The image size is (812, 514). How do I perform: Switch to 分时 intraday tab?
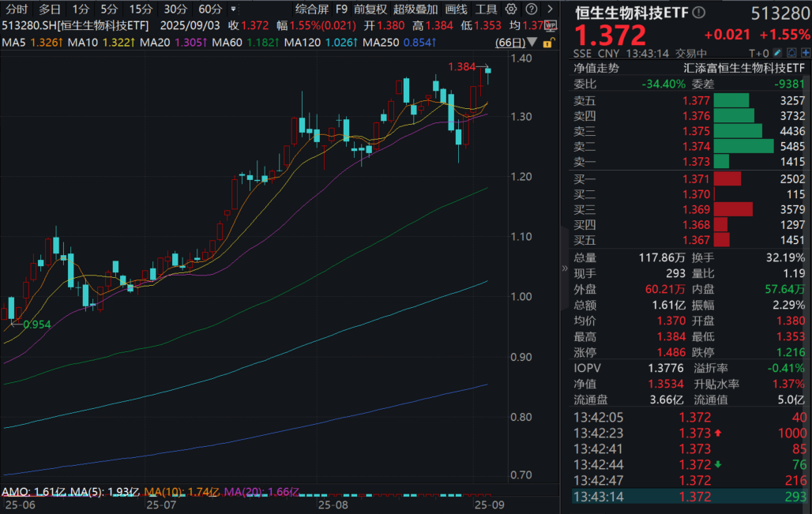click(x=16, y=9)
